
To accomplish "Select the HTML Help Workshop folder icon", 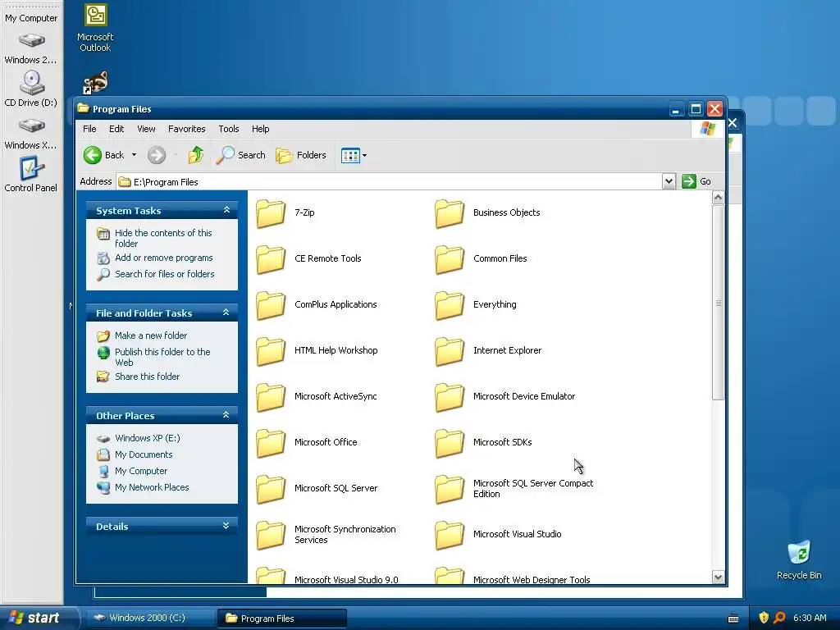I will tap(271, 351).
